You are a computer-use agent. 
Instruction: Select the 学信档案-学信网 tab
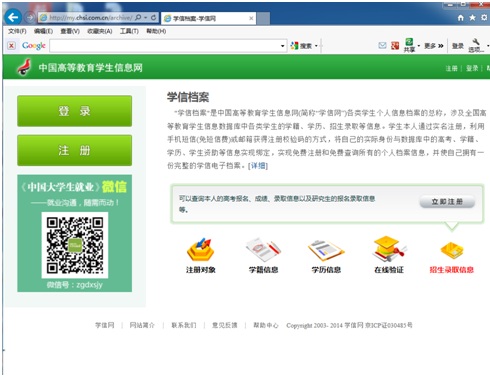coord(208,18)
